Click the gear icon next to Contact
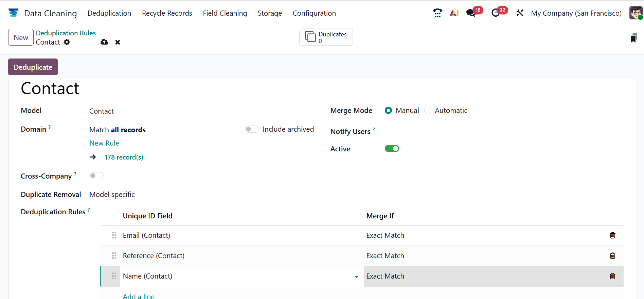This screenshot has width=644, height=299. [x=67, y=42]
